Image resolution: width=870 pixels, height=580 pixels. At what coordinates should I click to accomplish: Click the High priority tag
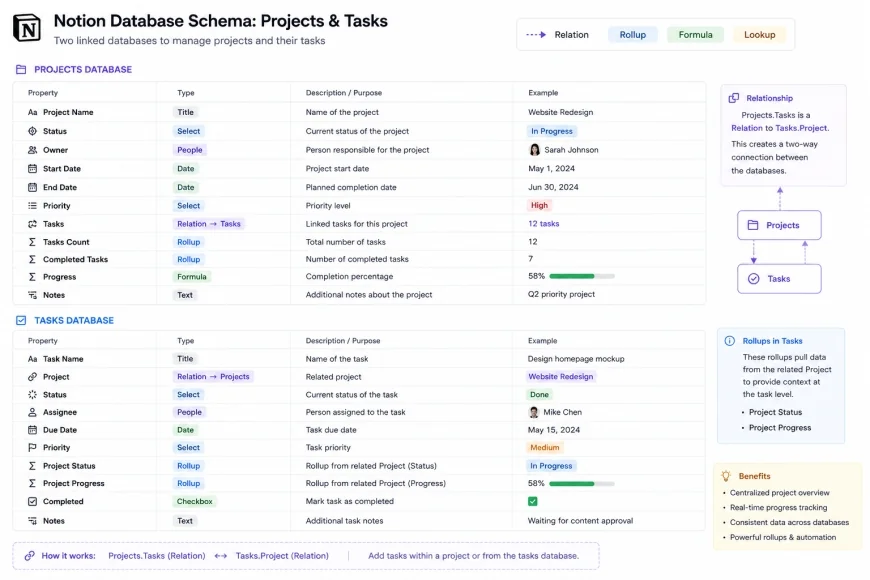click(x=539, y=205)
